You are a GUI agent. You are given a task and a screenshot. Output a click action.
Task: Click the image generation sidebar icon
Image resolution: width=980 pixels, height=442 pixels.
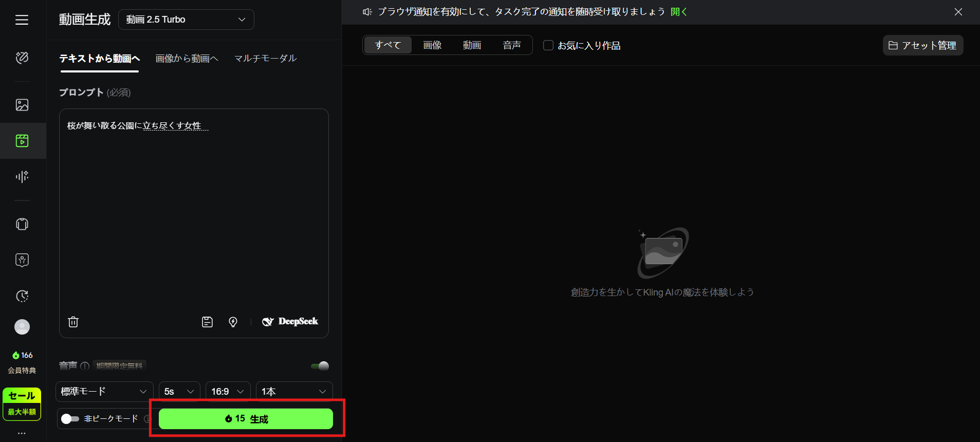tap(22, 105)
